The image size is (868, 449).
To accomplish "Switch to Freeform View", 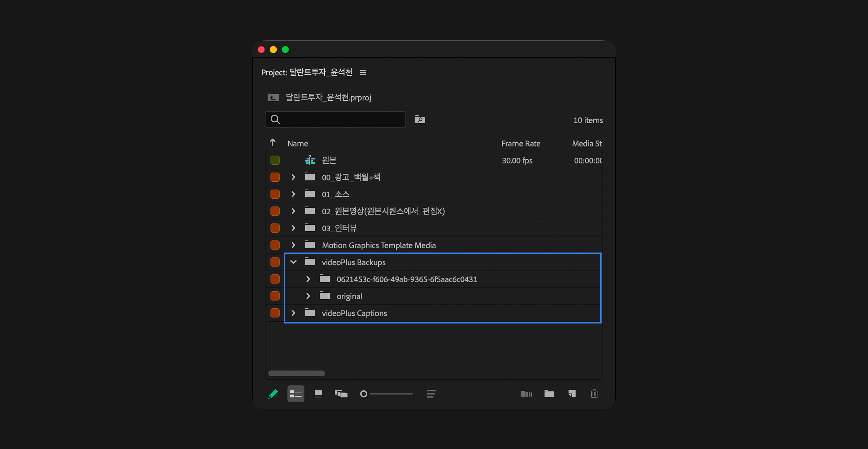I will [x=341, y=394].
